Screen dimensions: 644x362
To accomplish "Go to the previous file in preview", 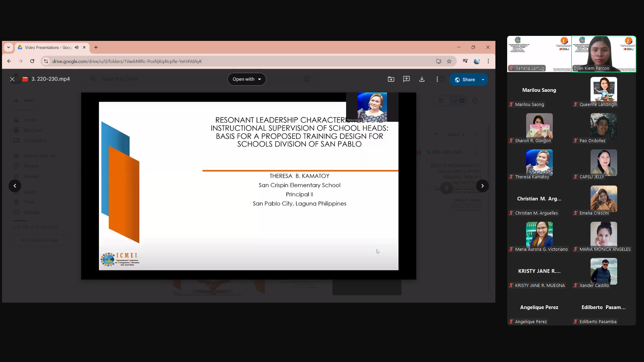I will click(15, 186).
